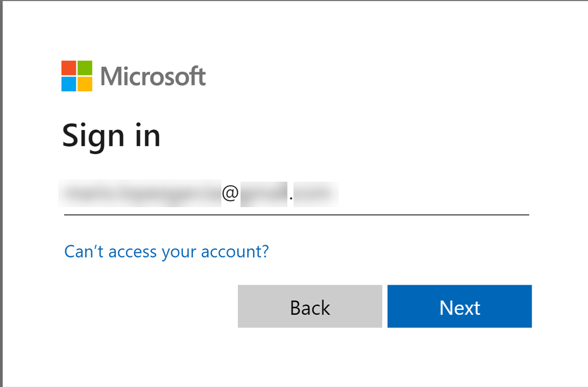
Task: Click the Microsoft four-square logo
Action: coord(77,76)
